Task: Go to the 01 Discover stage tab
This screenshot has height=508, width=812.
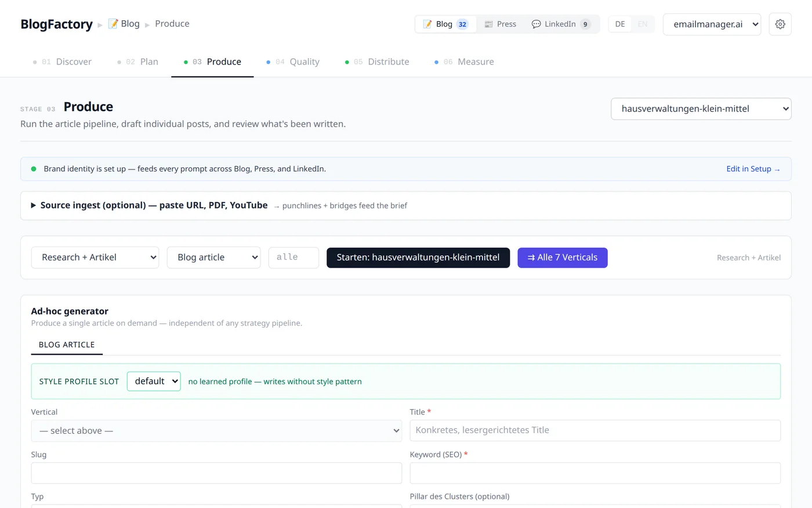Action: click(x=62, y=62)
